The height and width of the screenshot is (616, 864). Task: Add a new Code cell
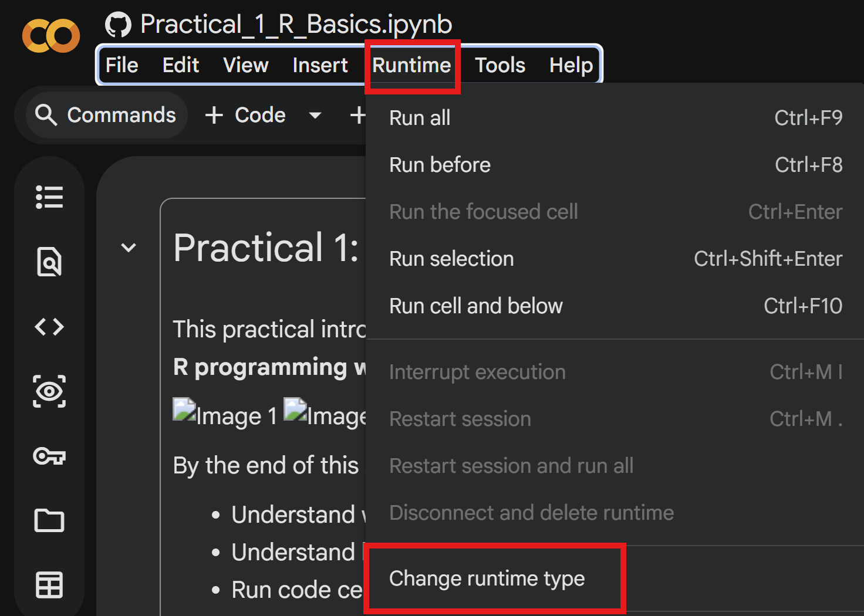click(246, 115)
